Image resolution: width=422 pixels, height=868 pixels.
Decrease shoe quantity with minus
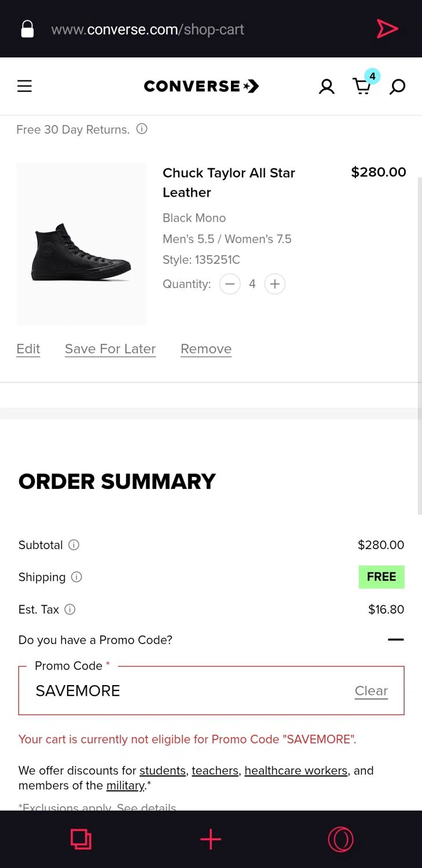(x=230, y=284)
